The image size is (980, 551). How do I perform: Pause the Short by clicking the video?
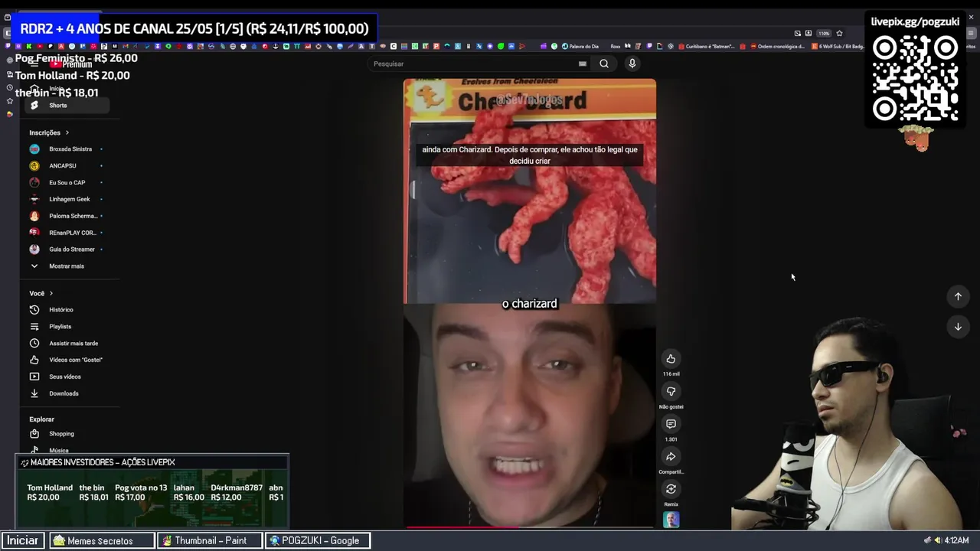point(530,303)
